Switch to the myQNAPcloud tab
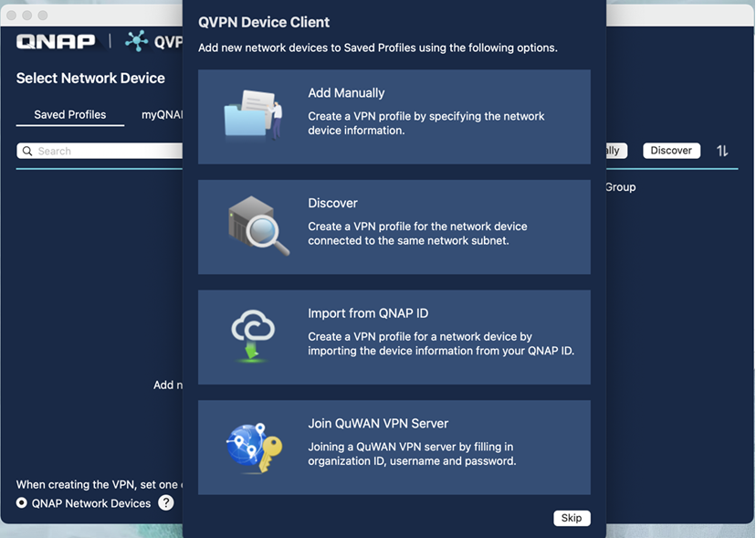The width and height of the screenshot is (756, 538). [162, 115]
